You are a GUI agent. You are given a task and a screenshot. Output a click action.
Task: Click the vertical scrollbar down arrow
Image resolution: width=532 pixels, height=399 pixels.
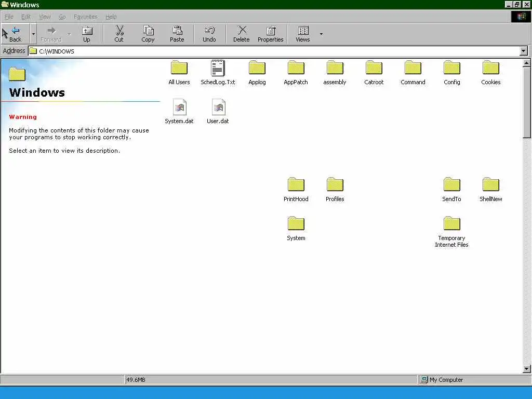(527, 369)
